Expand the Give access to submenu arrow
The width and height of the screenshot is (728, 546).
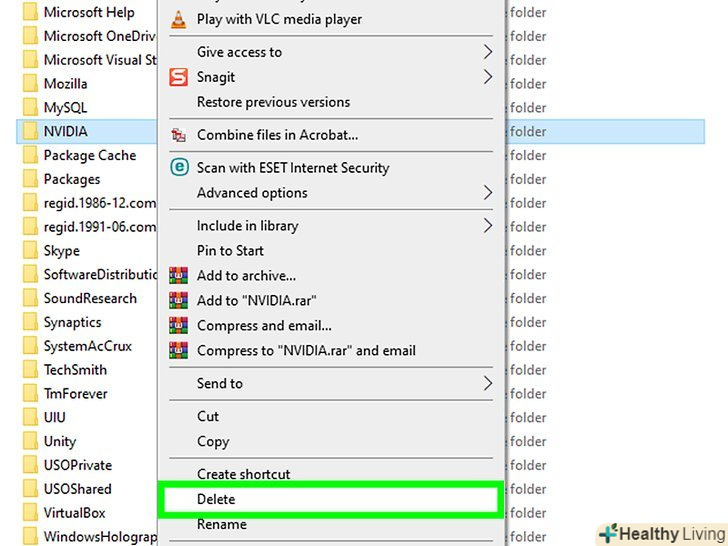(488, 52)
